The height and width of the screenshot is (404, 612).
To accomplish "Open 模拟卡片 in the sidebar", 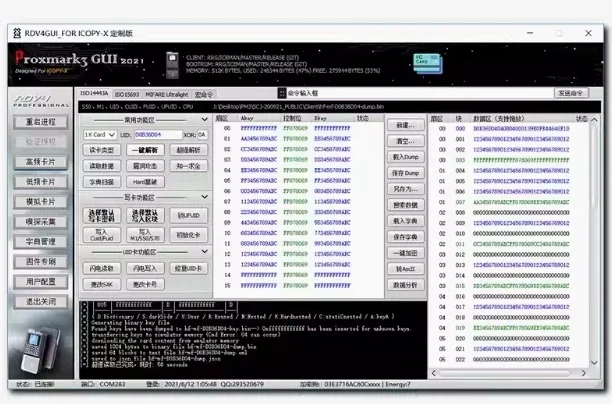I will pyautogui.click(x=41, y=202).
